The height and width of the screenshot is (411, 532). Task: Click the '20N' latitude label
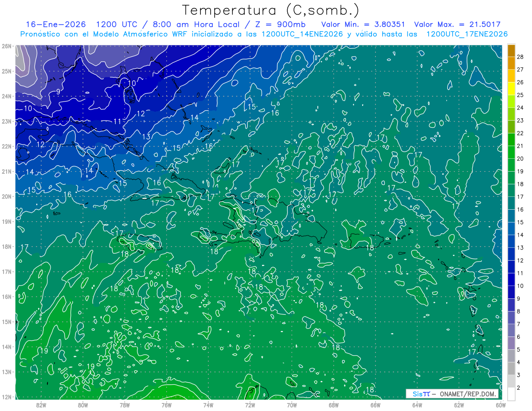click(6, 196)
